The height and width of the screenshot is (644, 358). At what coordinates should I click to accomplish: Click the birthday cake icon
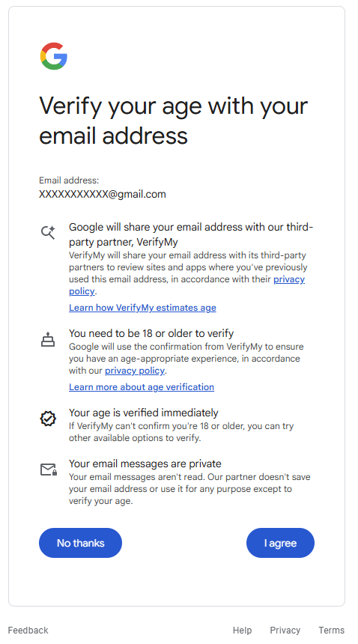click(48, 339)
